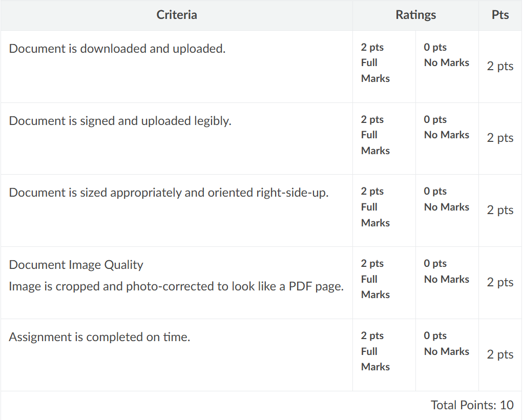Click the 2 pts value in the Document Image Quality row
Image resolution: width=523 pixels, height=420 pixels.
click(x=500, y=282)
